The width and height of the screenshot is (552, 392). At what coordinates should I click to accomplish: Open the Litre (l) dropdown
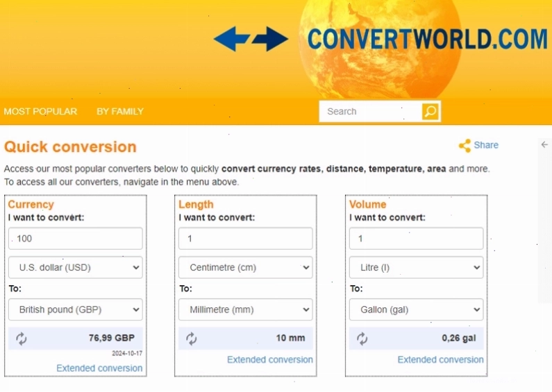click(x=417, y=267)
